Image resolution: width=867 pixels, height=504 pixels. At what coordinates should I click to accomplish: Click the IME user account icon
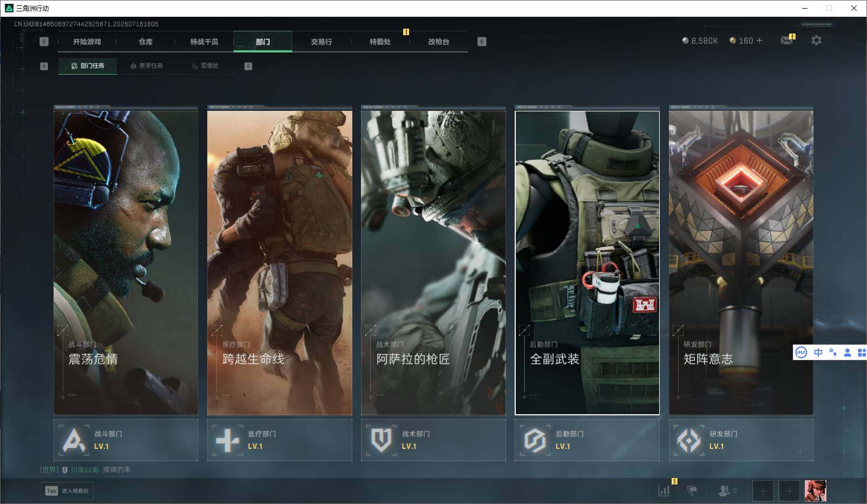(848, 353)
